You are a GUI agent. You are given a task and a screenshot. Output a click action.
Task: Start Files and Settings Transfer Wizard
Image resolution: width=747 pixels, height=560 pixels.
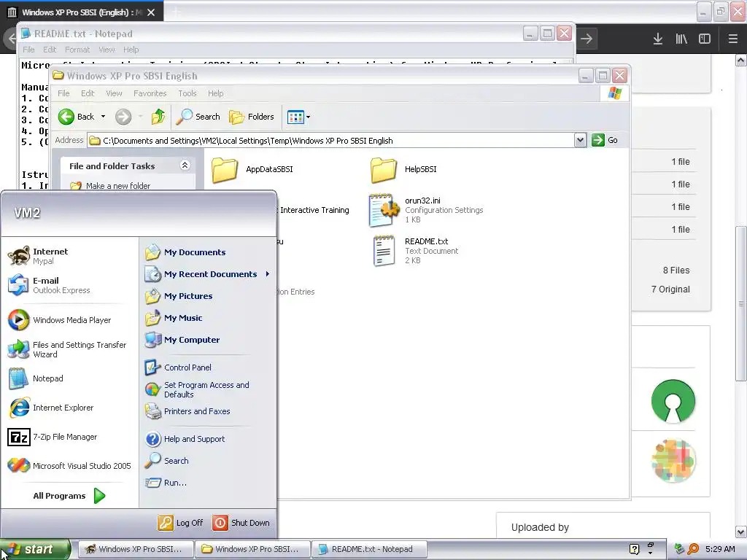[x=69, y=349]
